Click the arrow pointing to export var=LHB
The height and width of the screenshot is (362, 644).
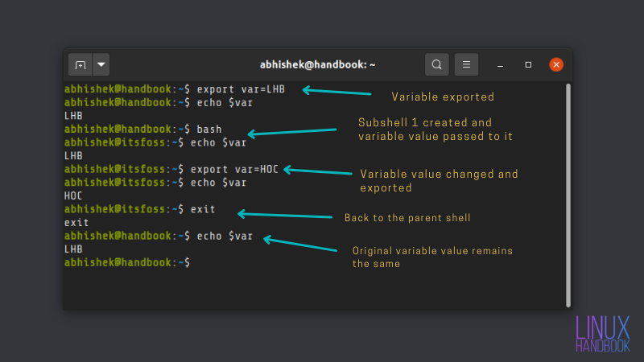pos(336,91)
